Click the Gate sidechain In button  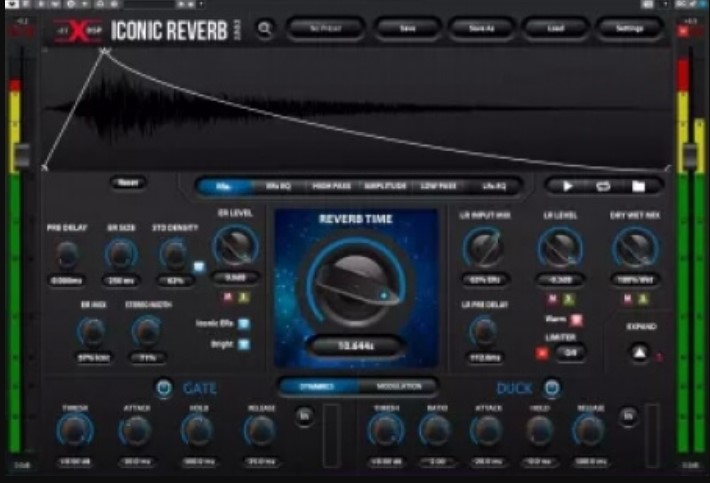[x=305, y=416]
